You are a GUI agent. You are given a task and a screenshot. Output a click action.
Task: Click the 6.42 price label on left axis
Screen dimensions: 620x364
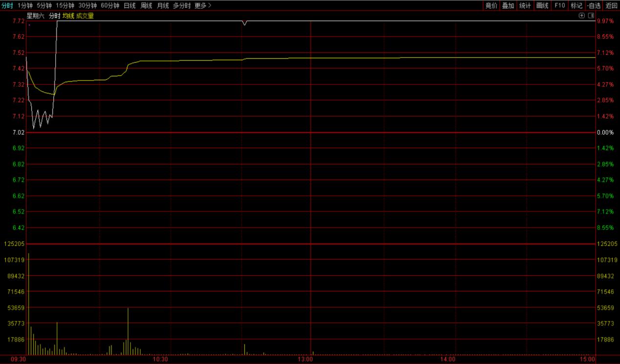pos(19,227)
